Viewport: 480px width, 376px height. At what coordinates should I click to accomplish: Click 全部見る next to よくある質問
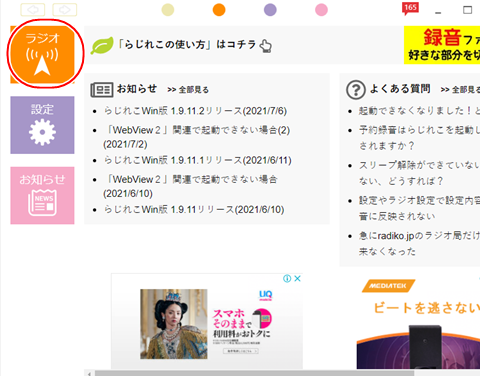(x=460, y=90)
